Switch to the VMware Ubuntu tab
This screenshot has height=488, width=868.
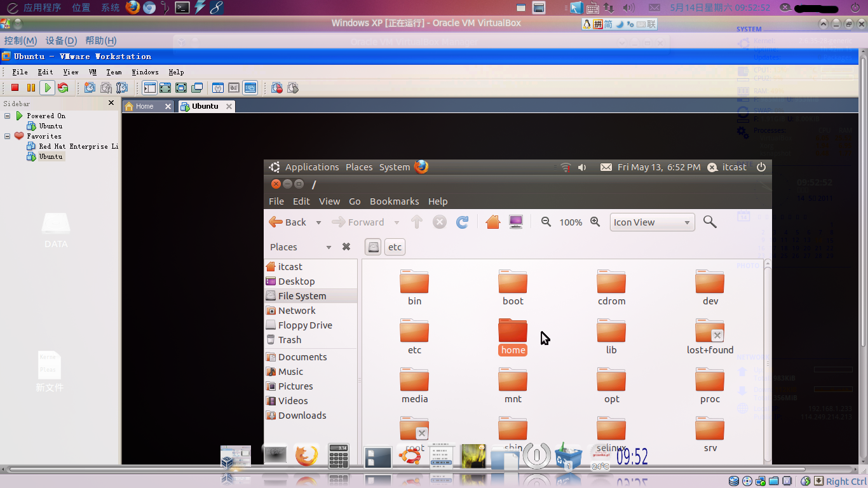click(207, 106)
